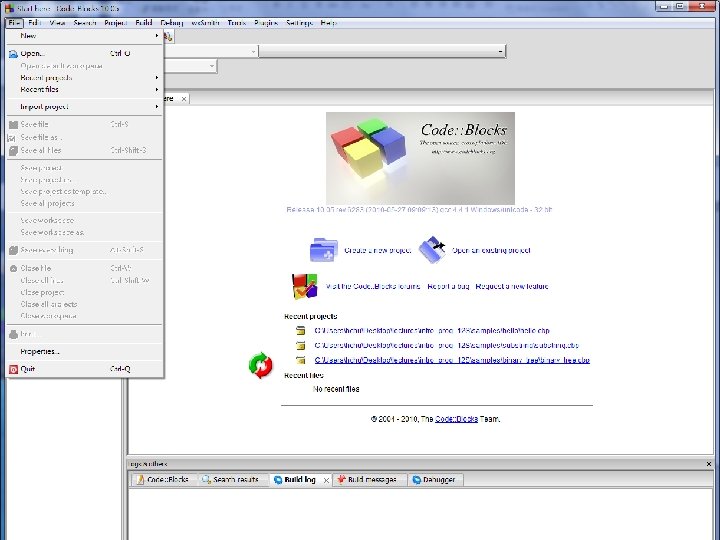Open the first-row combo box left of the wide combo
This screenshot has width=720, height=540.
click(x=253, y=52)
